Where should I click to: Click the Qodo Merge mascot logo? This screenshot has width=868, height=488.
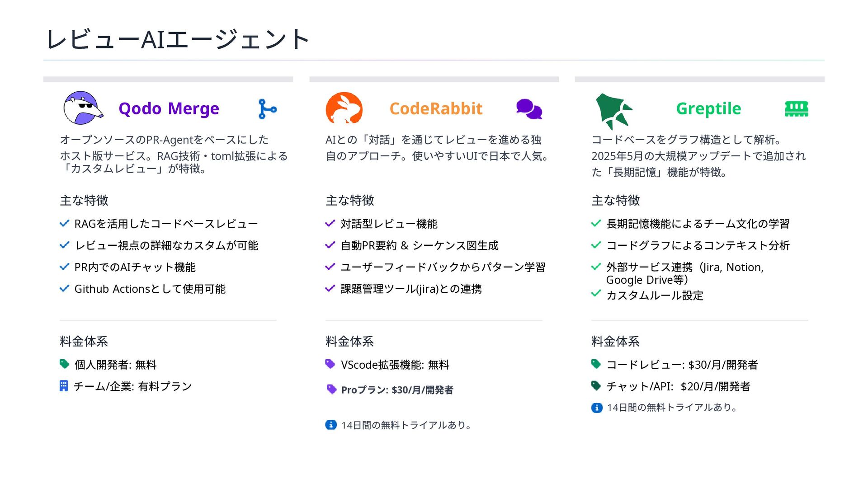click(83, 108)
